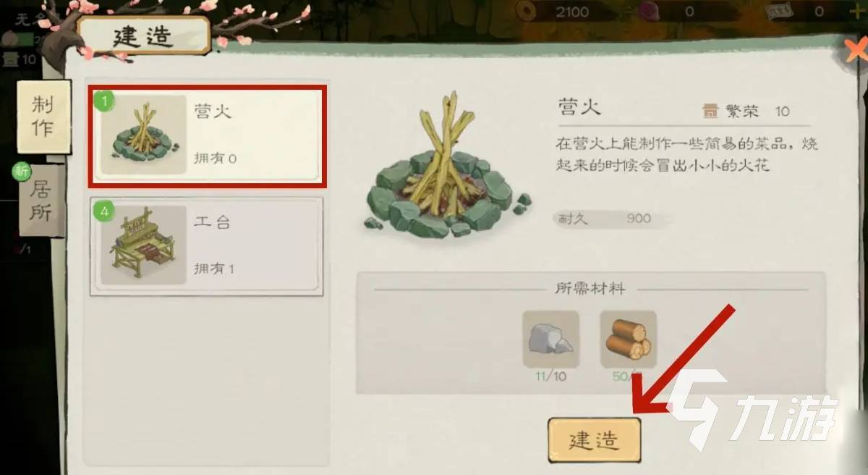Click the large campfire preview image

click(448, 167)
